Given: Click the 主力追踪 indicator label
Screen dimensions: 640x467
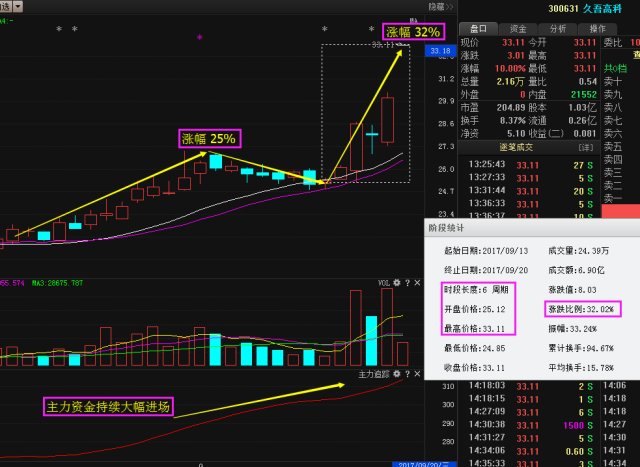Looking at the screenshot, I should (374, 374).
